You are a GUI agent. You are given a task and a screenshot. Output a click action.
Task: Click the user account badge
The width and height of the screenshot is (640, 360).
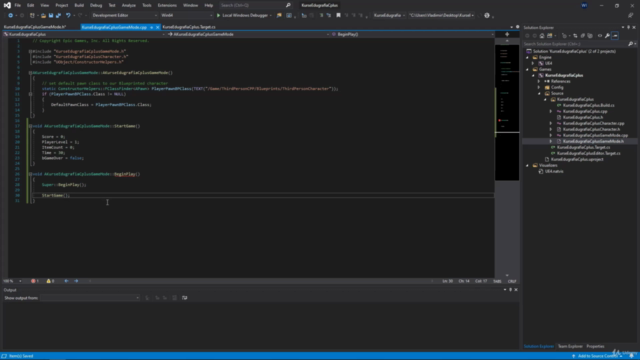click(x=584, y=5)
